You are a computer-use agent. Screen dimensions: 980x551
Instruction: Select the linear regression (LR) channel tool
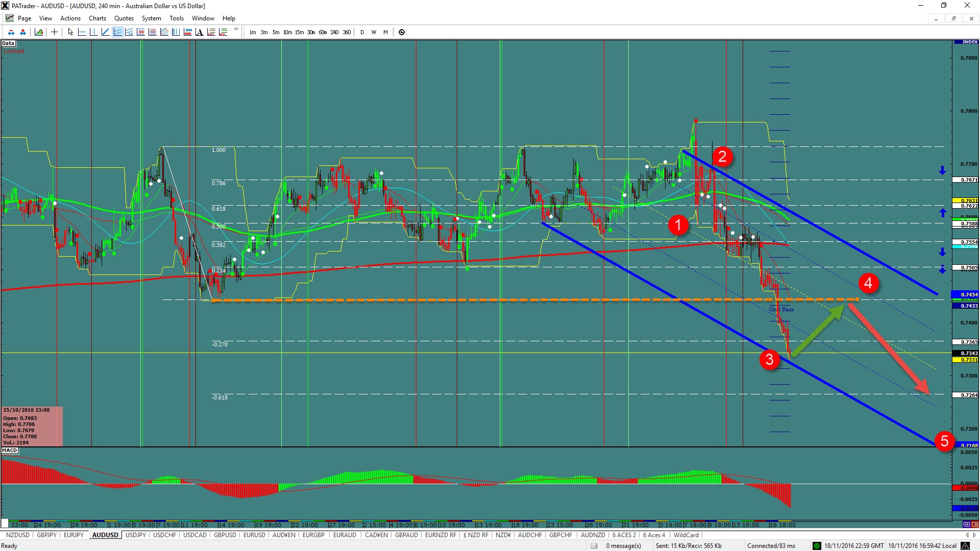[129, 32]
